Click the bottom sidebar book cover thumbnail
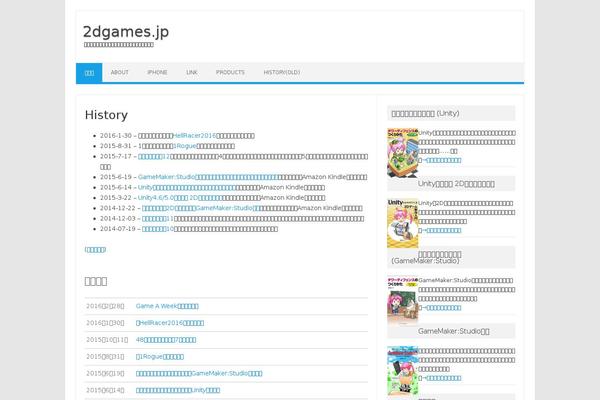The width and height of the screenshot is (600, 400). coord(403,371)
